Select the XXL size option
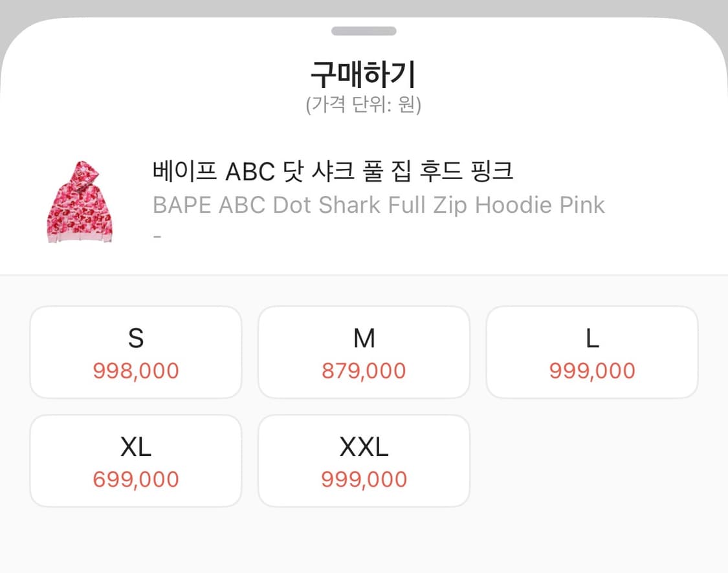The width and height of the screenshot is (728, 573). pos(364,460)
